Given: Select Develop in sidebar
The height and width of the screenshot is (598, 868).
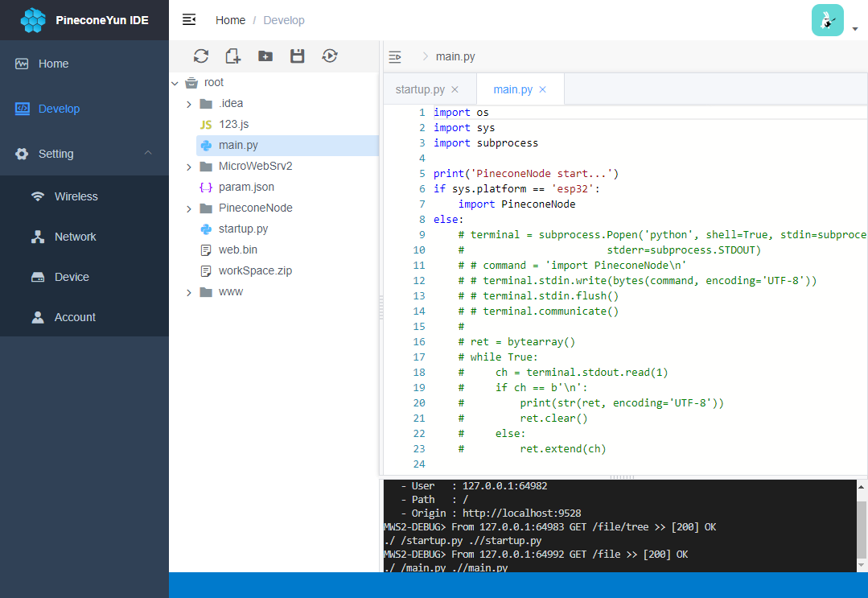Looking at the screenshot, I should click(x=84, y=109).
